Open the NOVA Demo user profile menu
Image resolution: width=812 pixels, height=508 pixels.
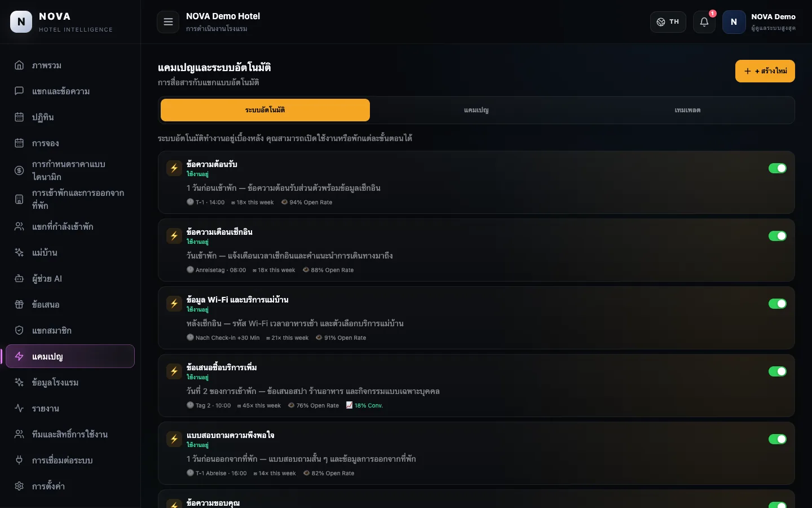click(x=760, y=22)
